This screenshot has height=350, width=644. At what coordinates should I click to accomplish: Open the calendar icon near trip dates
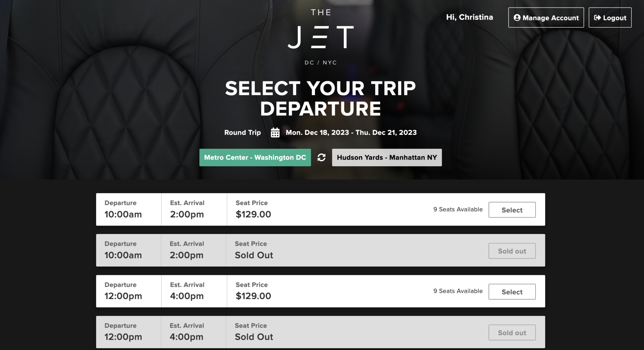click(x=275, y=132)
